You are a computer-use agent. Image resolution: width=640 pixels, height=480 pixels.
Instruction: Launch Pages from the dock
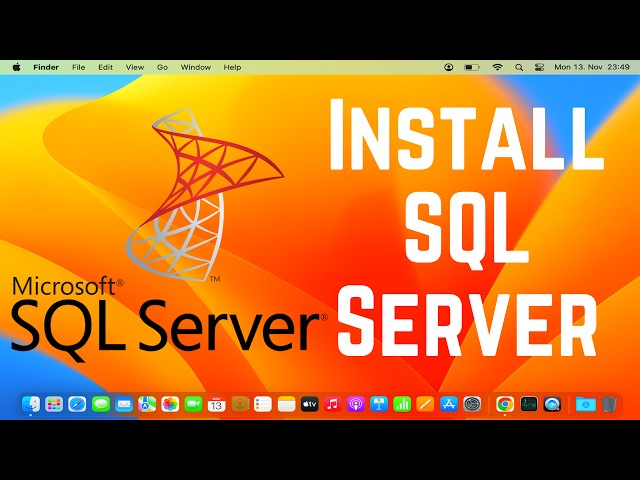[425, 404]
